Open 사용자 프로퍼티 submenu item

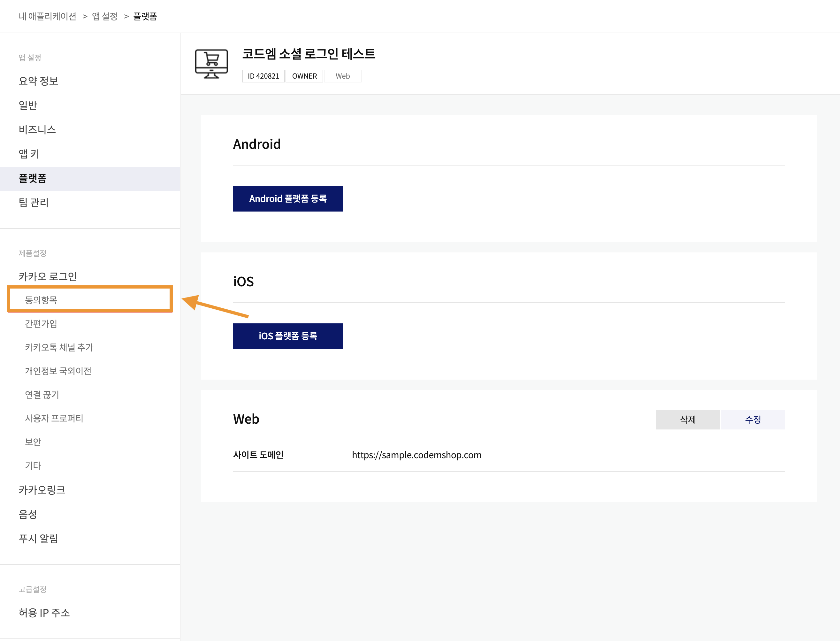tap(54, 418)
